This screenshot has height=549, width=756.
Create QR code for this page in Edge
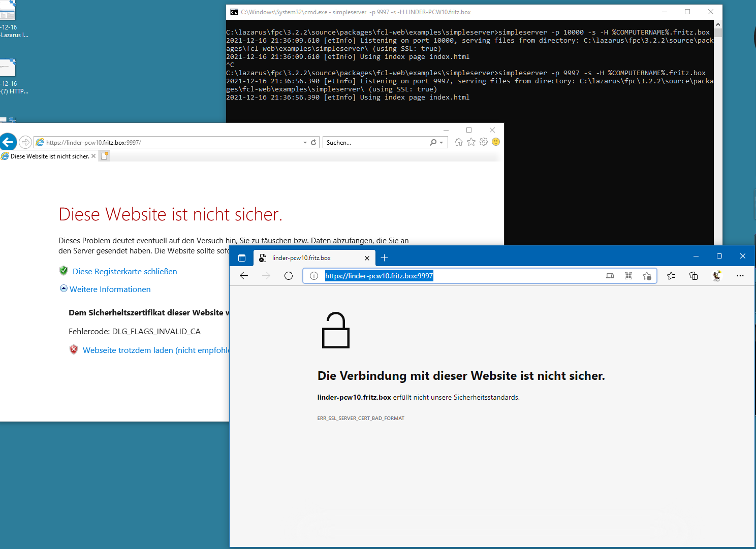click(628, 276)
